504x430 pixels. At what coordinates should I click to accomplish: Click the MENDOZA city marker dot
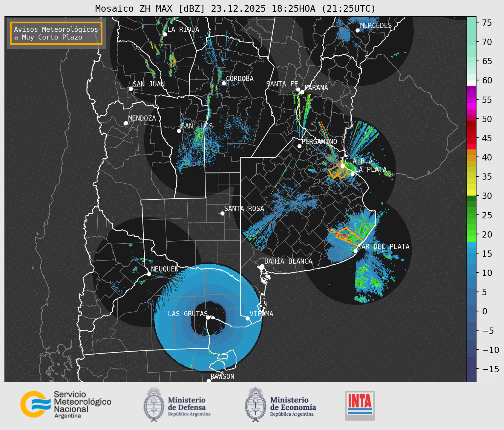click(126, 123)
